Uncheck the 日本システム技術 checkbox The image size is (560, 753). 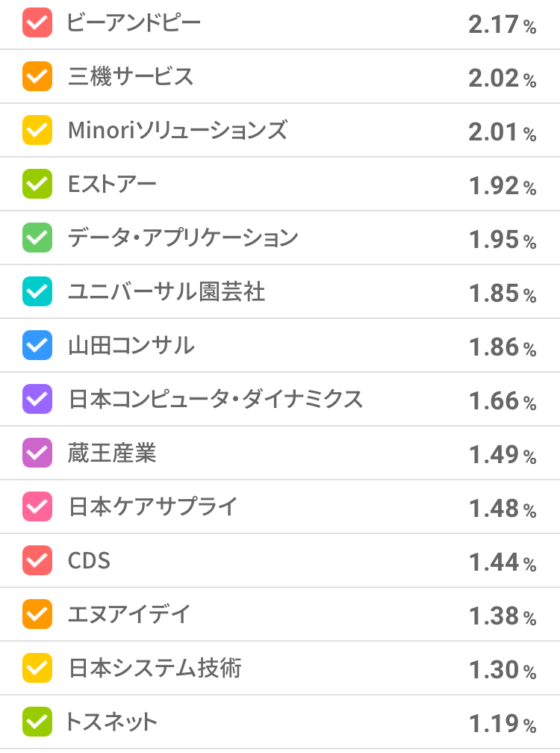[x=37, y=668]
